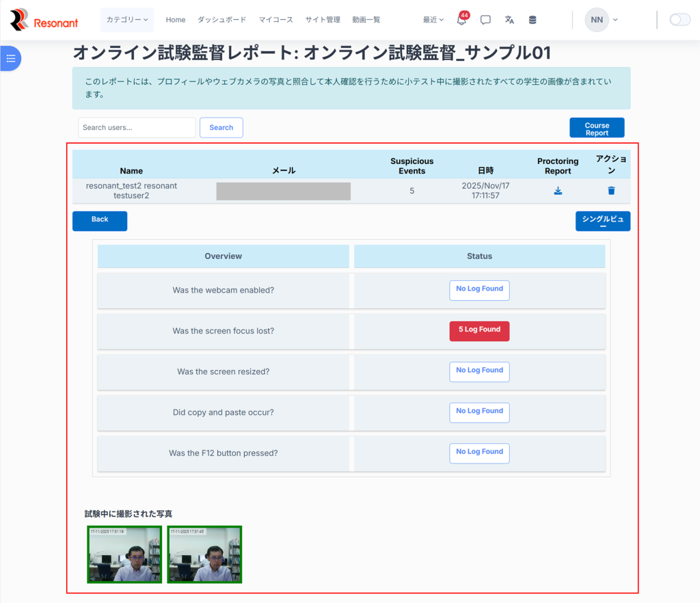Open the 最近 dropdown

pos(433,20)
